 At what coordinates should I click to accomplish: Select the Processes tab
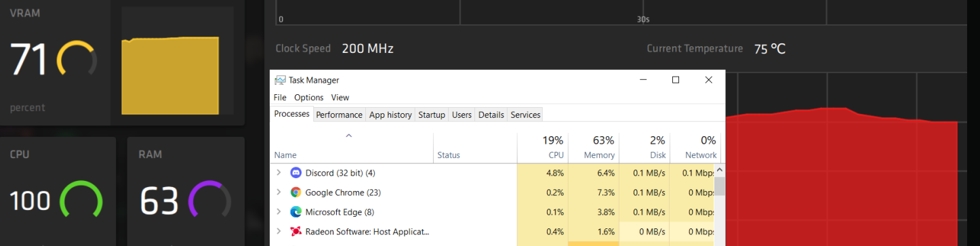tap(292, 115)
